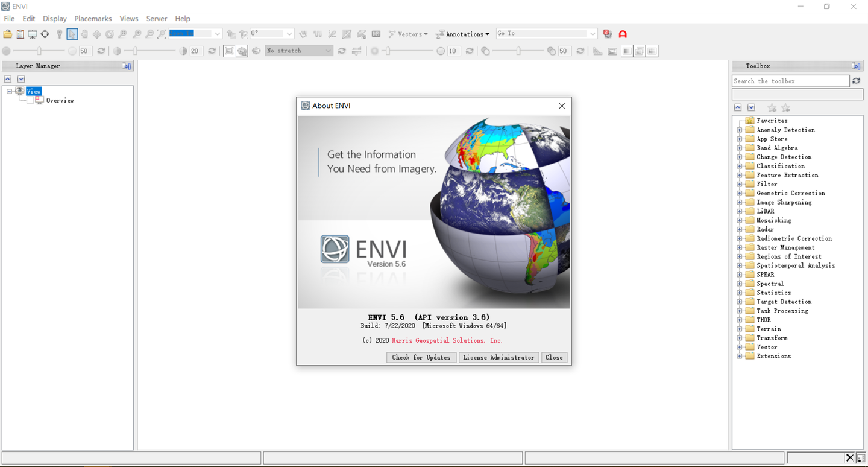Viewport: 868px width, 467px height.
Task: Click the License Administrator button
Action: 498,357
